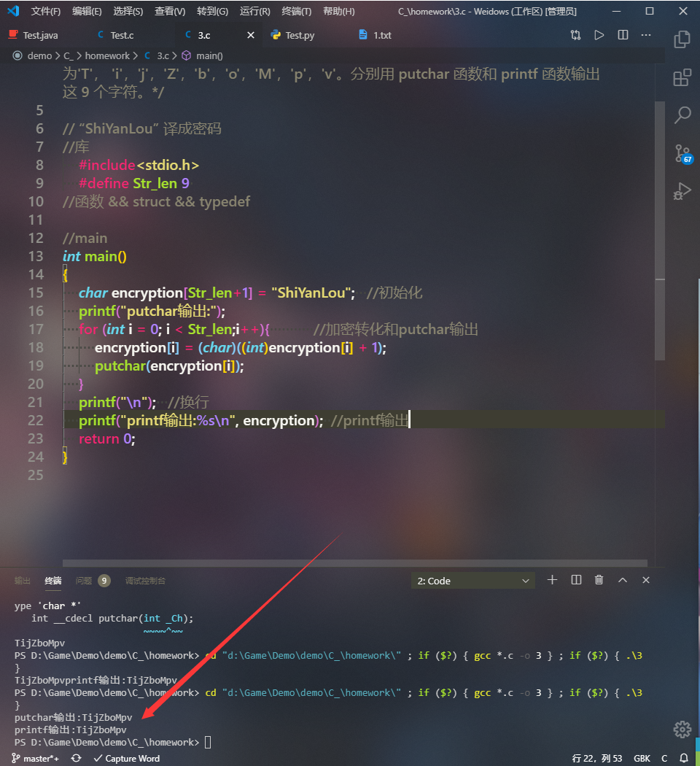Click the Run Code play icon
Viewport: 700px width, 766px height.
pos(599,35)
